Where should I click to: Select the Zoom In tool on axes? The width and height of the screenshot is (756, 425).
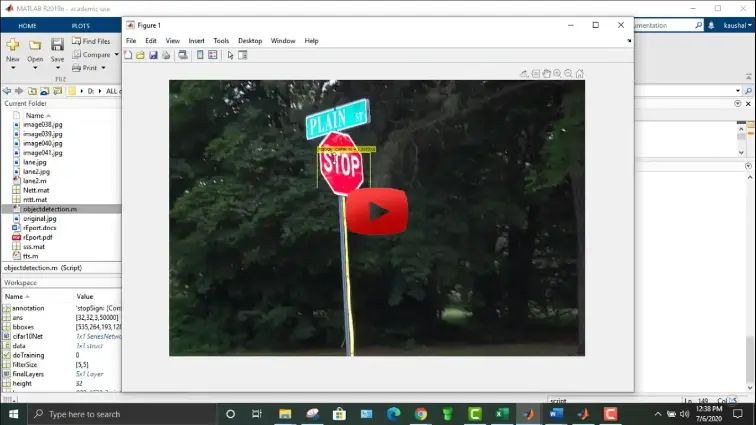[557, 74]
